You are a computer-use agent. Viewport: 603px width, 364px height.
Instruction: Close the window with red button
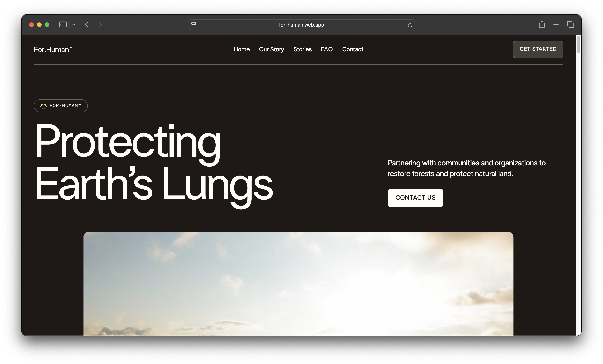(32, 24)
